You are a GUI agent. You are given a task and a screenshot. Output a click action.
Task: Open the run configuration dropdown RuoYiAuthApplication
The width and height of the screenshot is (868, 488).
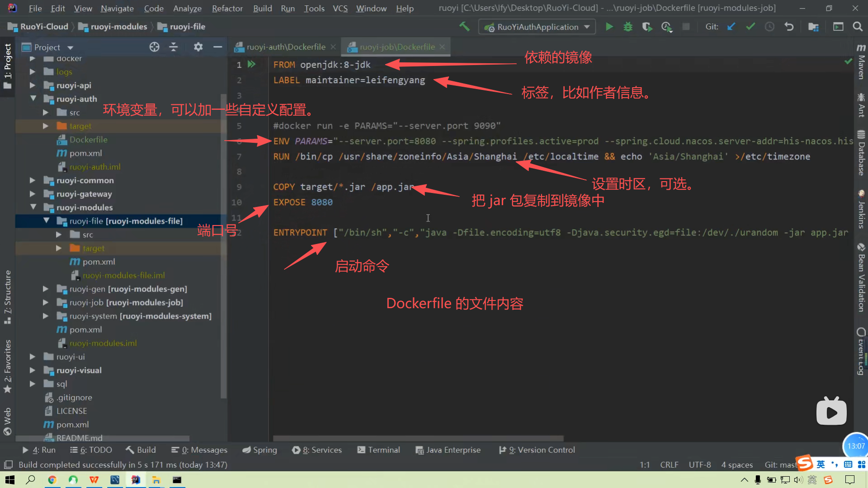(x=537, y=27)
